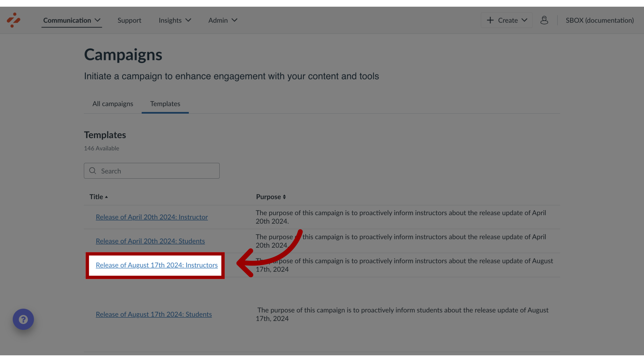Open the Create dropdown
644x362 pixels.
pos(507,20)
